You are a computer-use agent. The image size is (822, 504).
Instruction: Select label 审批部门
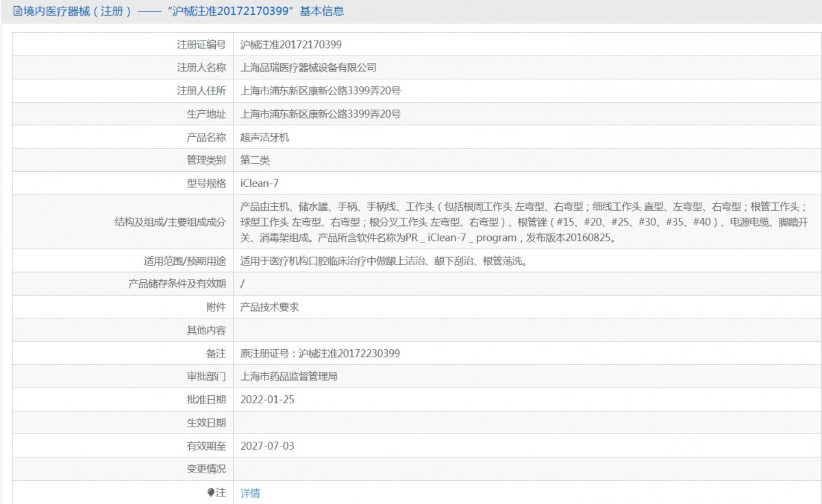(206, 377)
